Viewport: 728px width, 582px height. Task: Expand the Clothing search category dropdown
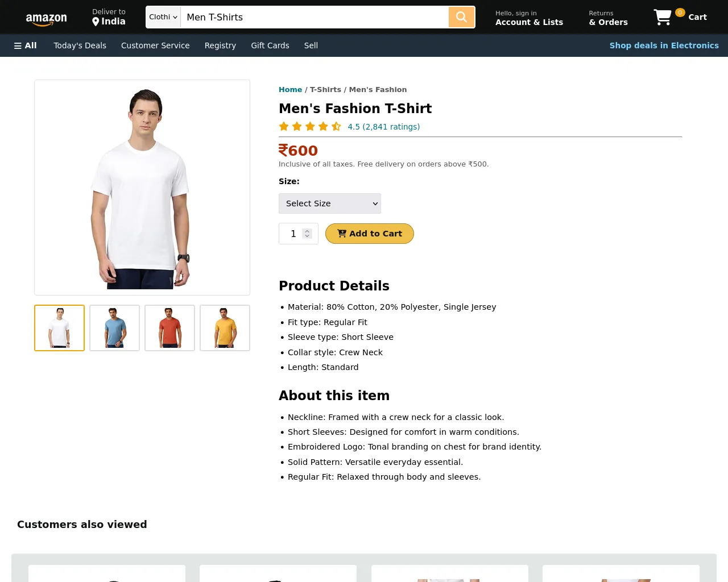pos(163,17)
